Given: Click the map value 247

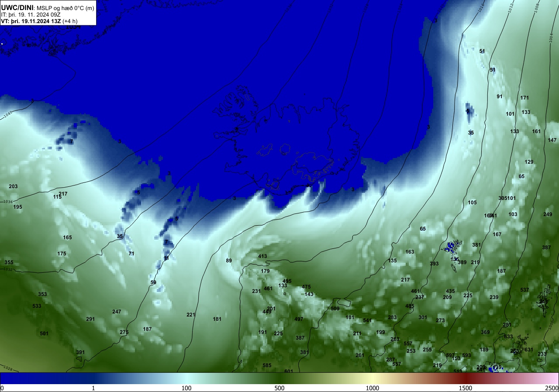Looking at the screenshot, I should [117, 312].
